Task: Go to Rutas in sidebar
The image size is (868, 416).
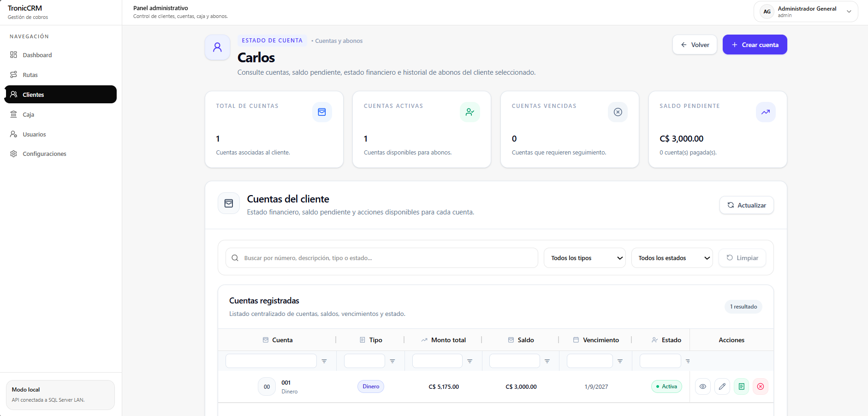Action: click(x=60, y=75)
